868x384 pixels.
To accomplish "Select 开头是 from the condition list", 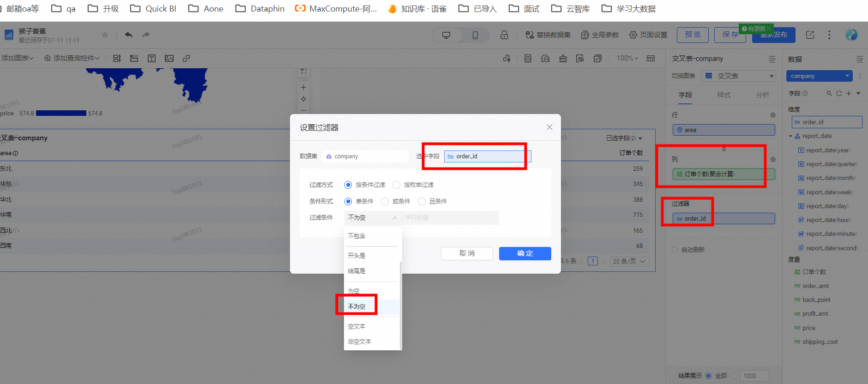I will [356, 256].
